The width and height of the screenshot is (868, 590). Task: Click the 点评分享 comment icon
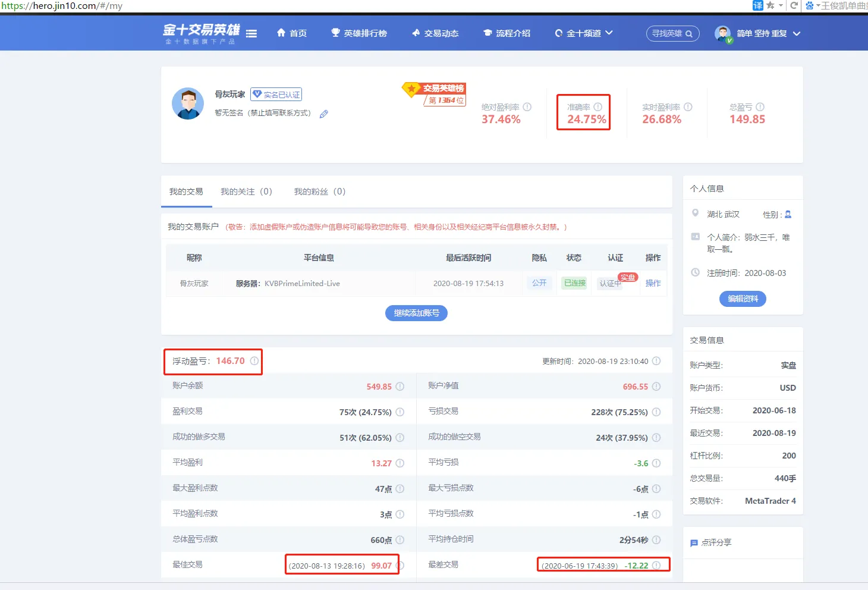pos(694,543)
